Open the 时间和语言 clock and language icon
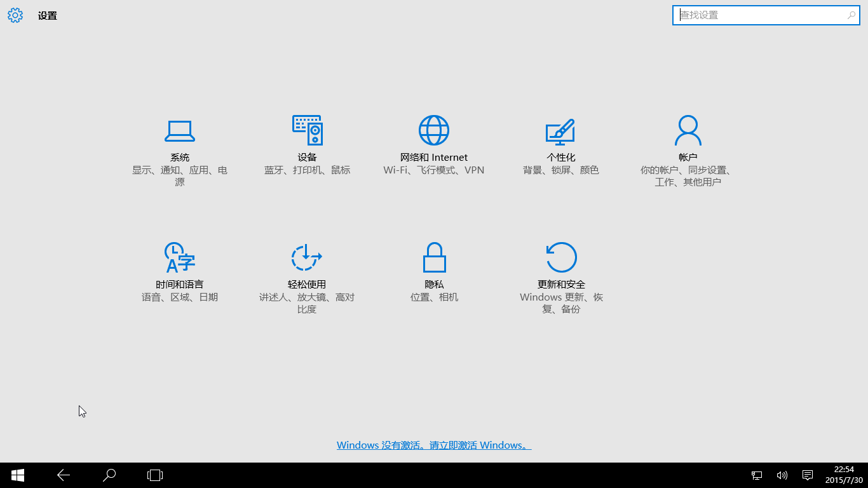The image size is (868, 488). coord(179,257)
